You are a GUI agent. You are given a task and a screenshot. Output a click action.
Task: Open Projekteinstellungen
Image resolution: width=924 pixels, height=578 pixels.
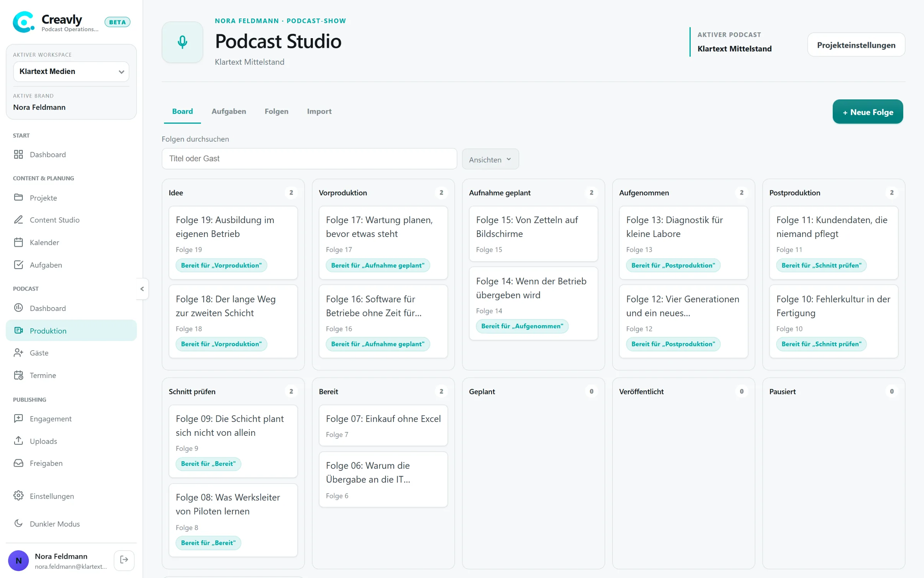click(x=856, y=45)
